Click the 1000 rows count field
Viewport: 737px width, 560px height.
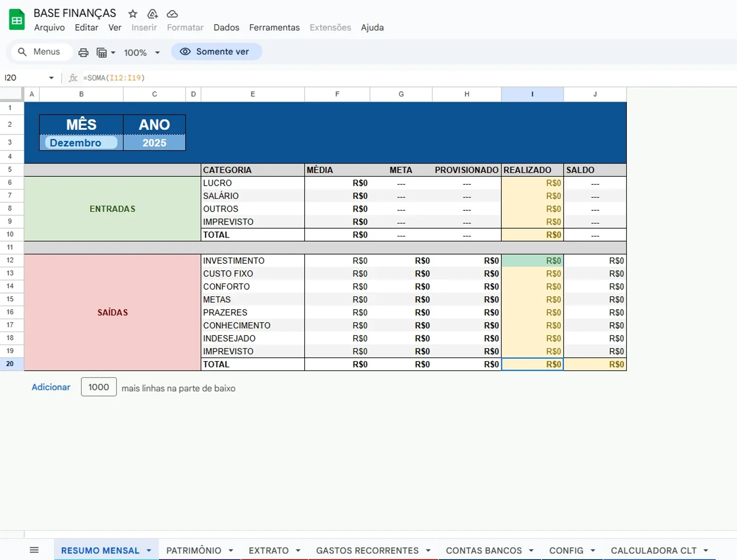point(99,387)
